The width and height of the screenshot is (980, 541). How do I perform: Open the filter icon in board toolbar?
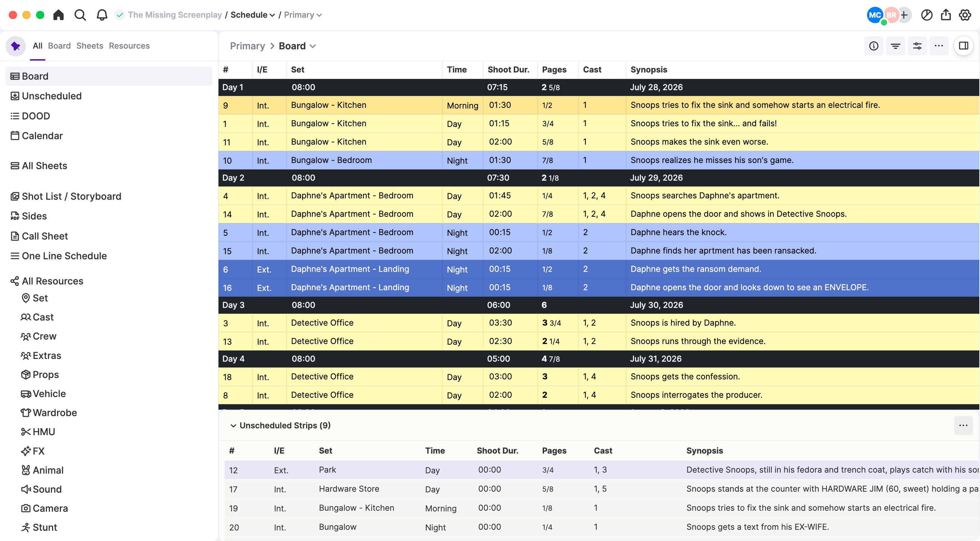(896, 46)
